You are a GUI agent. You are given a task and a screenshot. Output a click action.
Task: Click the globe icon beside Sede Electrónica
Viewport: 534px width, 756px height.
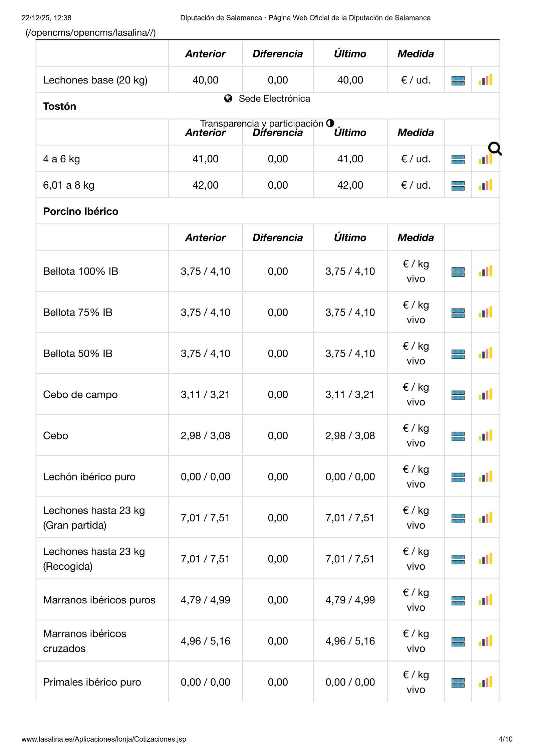[x=228, y=99]
